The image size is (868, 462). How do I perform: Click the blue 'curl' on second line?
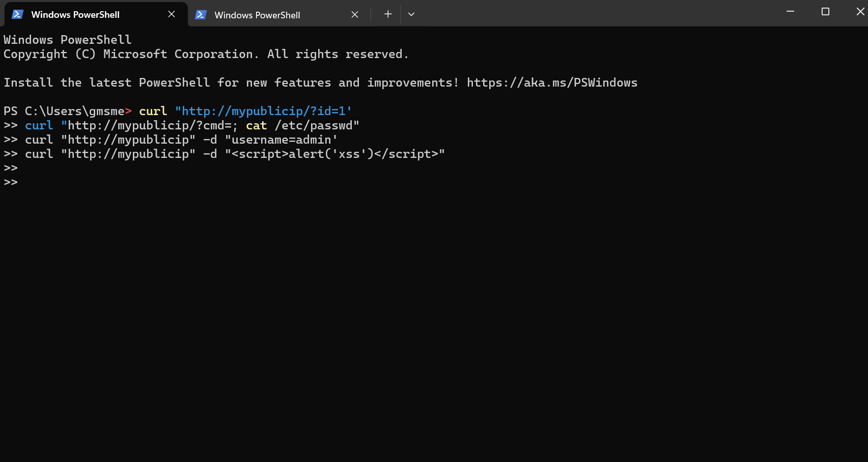[x=39, y=125]
